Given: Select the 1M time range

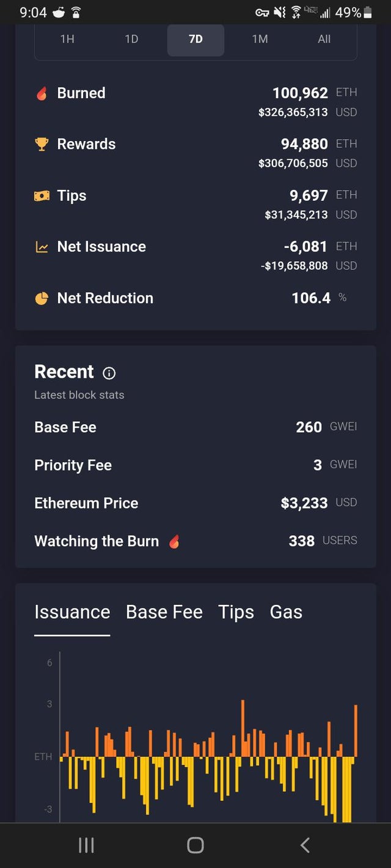Looking at the screenshot, I should 260,39.
